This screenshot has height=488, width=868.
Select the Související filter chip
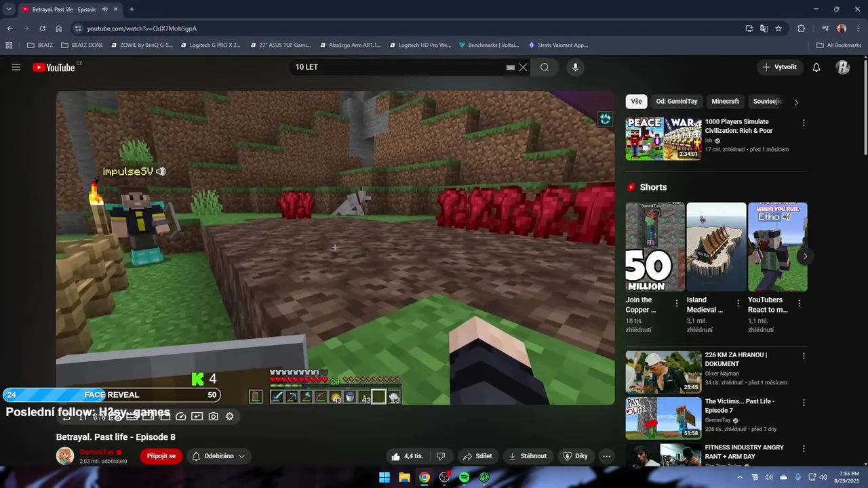click(x=768, y=102)
